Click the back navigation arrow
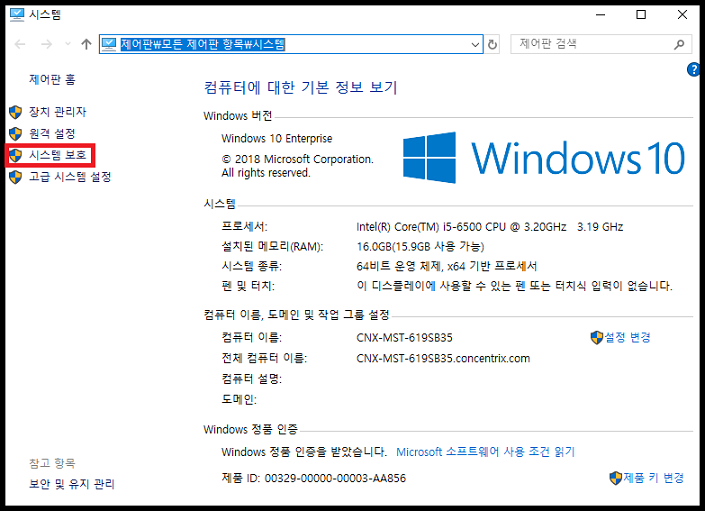705x511 pixels. [20, 44]
